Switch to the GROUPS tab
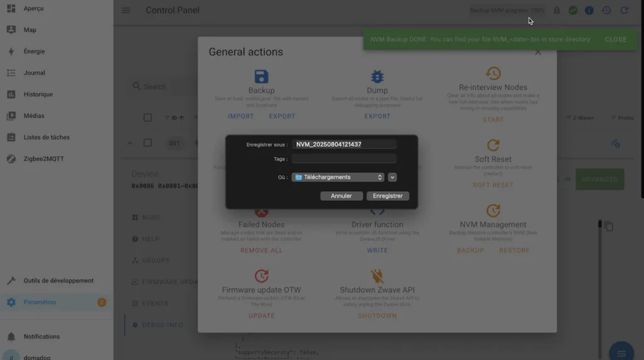 pyautogui.click(x=151, y=261)
